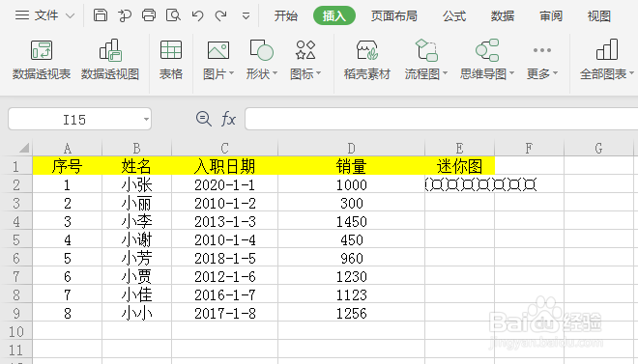Click the cell with value 1450
Screen dimensions: 638x364
[351, 221]
